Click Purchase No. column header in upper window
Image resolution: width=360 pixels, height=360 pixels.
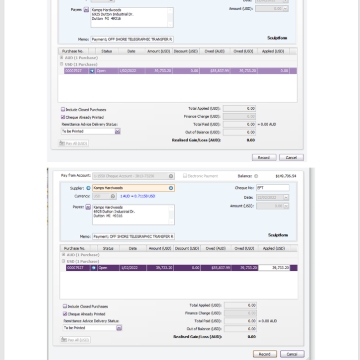73,51
